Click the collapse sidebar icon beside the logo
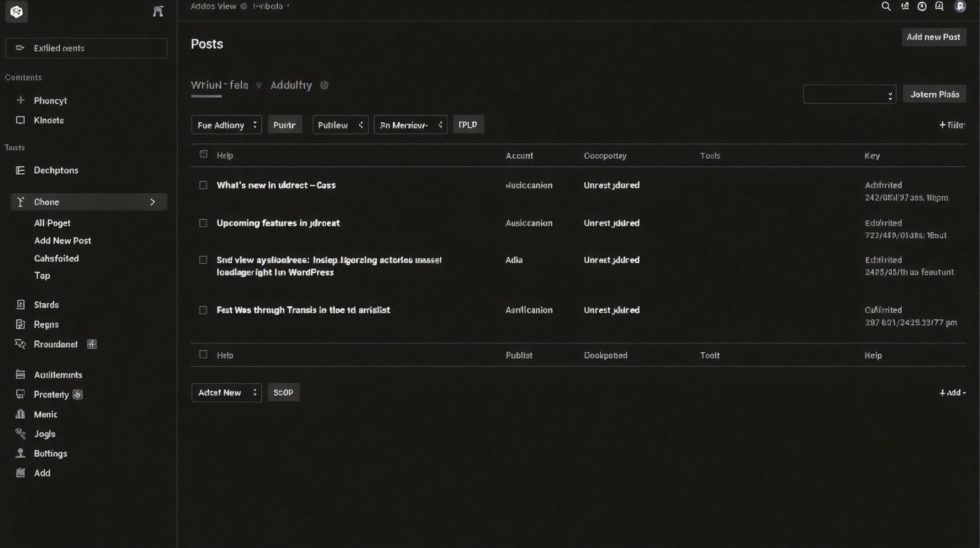The height and width of the screenshot is (548, 980). coord(158,11)
